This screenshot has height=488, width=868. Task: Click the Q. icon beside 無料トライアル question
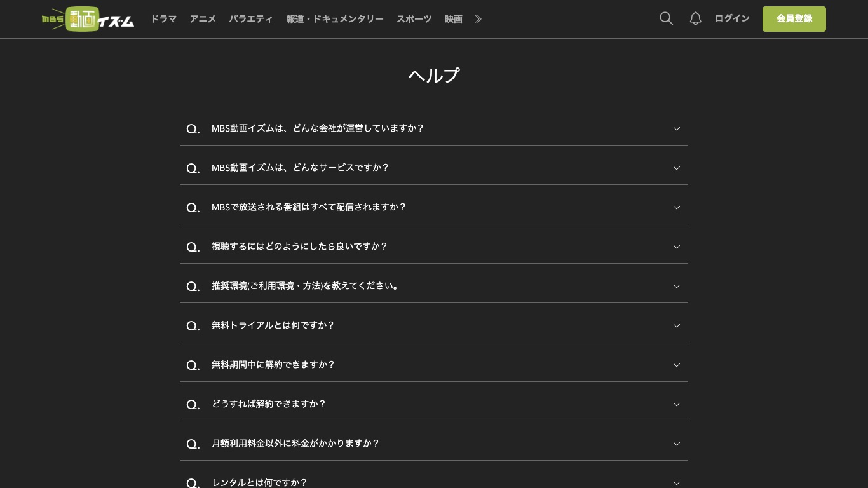click(193, 326)
